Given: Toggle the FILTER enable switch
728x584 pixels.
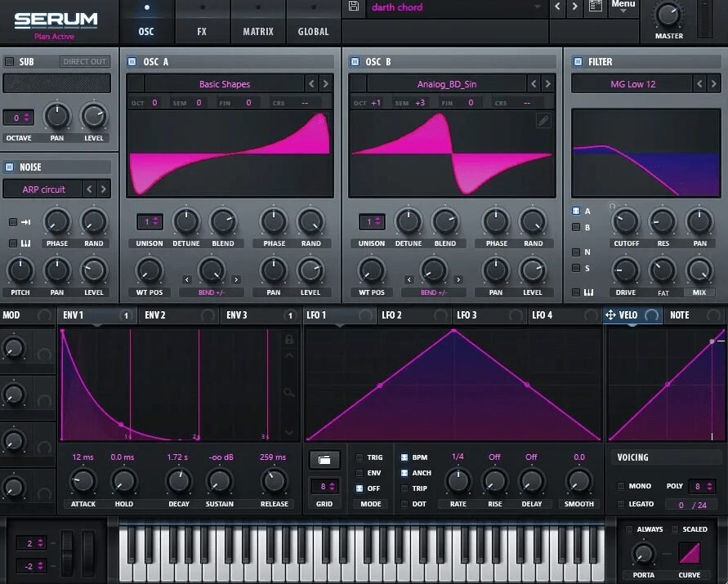Looking at the screenshot, I should click(x=578, y=62).
